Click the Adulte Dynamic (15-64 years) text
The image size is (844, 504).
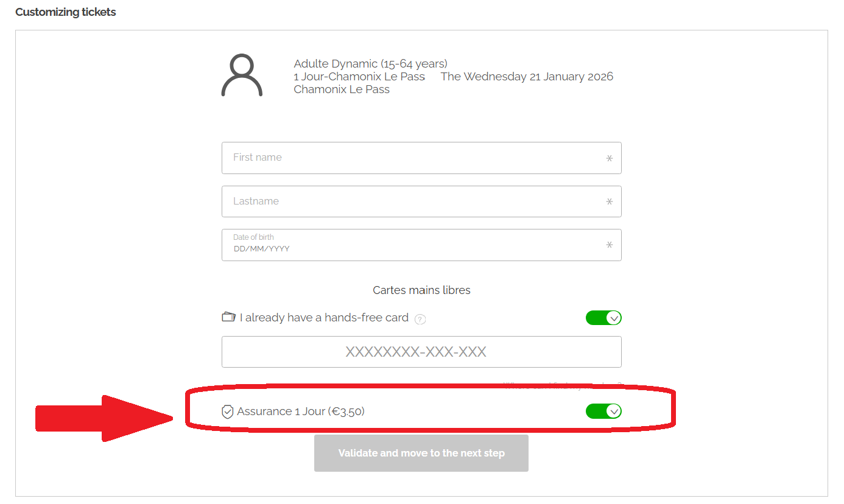click(370, 63)
